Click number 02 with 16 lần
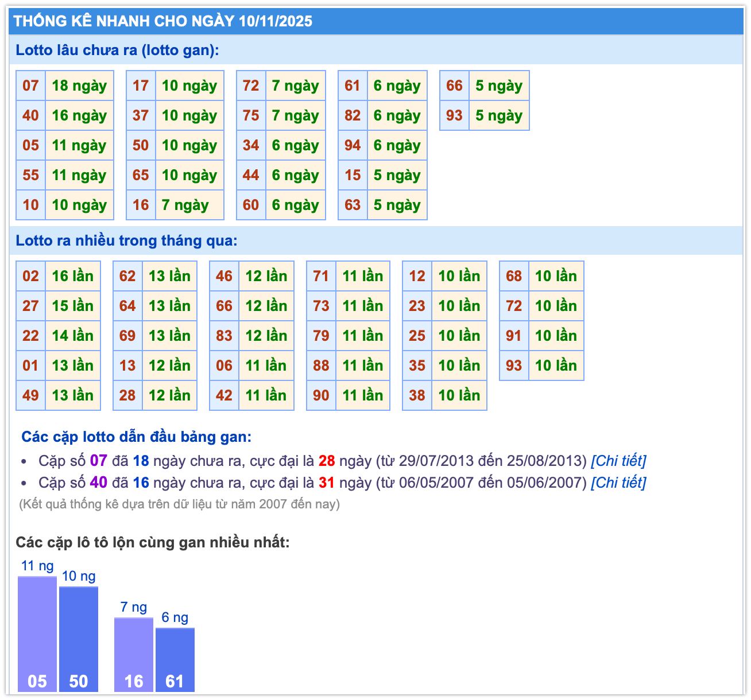Image resolution: width=751 pixels, height=700 pixels. pos(30,276)
